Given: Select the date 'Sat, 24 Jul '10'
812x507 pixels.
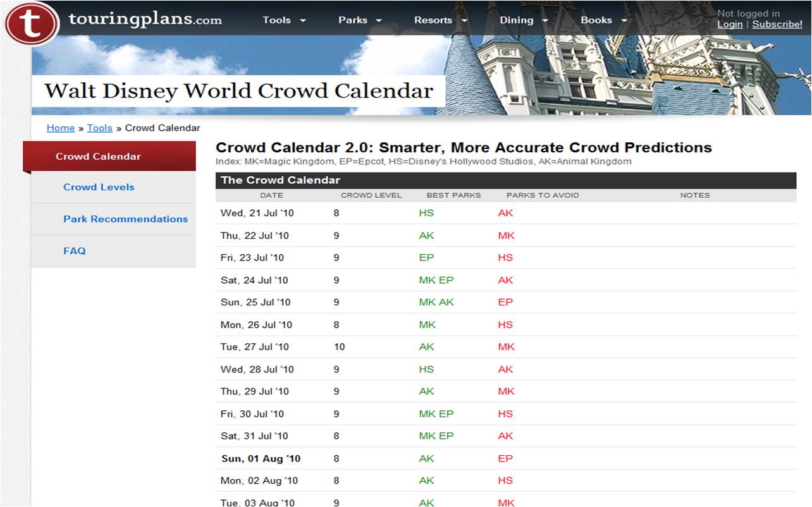Looking at the screenshot, I should tap(254, 280).
